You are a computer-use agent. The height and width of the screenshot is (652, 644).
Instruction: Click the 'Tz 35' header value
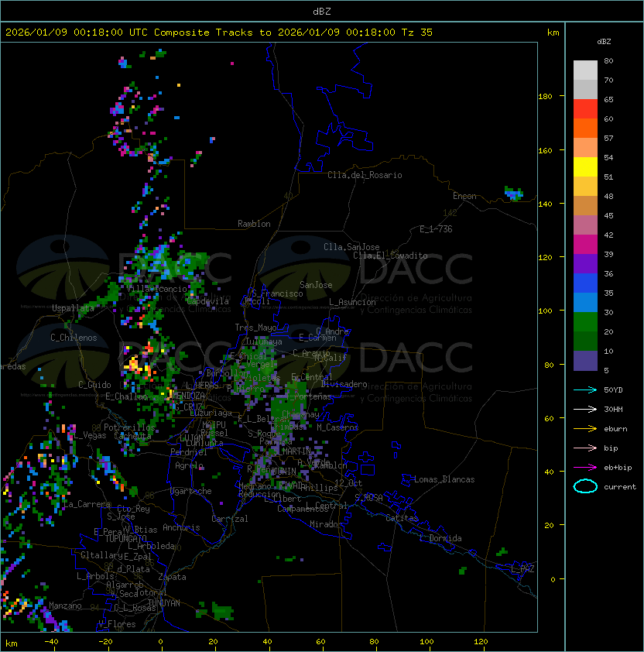click(417, 33)
